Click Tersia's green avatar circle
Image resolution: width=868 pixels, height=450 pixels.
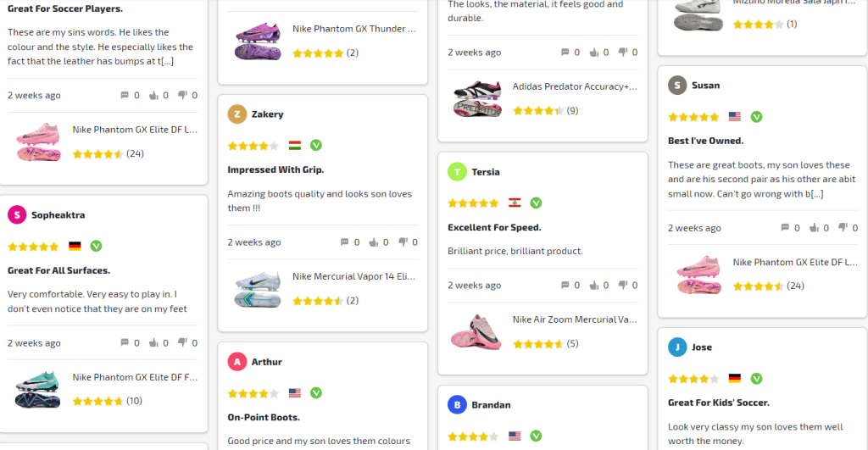[x=458, y=172]
